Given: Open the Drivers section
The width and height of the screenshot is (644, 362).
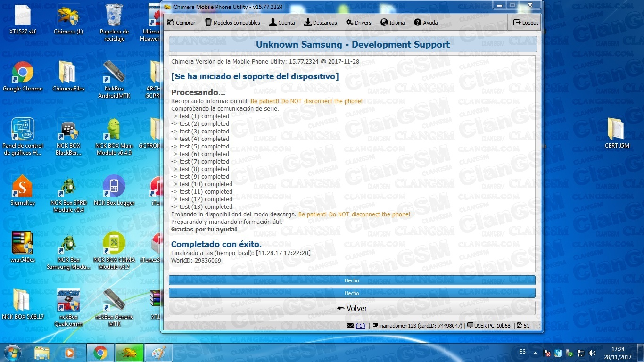Looking at the screenshot, I should click(x=359, y=23).
